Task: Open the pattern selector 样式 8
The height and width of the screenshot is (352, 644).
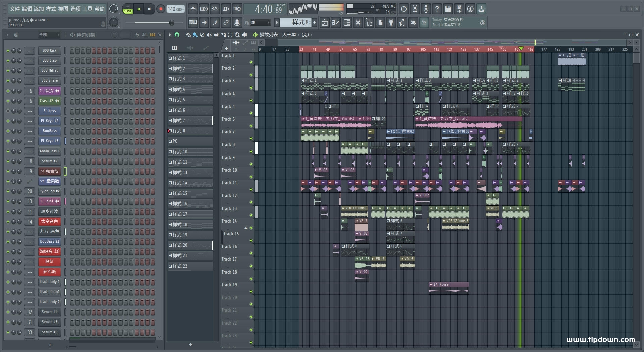Action: pyautogui.click(x=296, y=23)
